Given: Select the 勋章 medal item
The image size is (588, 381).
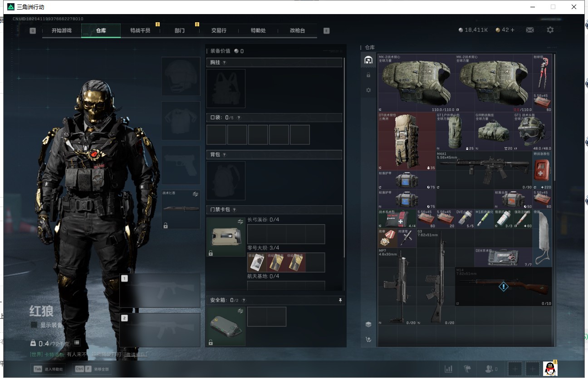Looking at the screenshot, I should tap(387, 238).
